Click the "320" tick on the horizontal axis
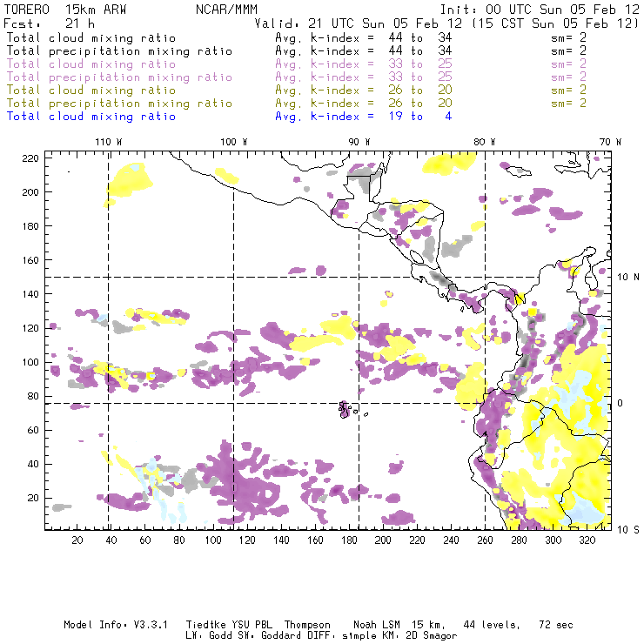The height and width of the screenshot is (644, 644). point(587,540)
